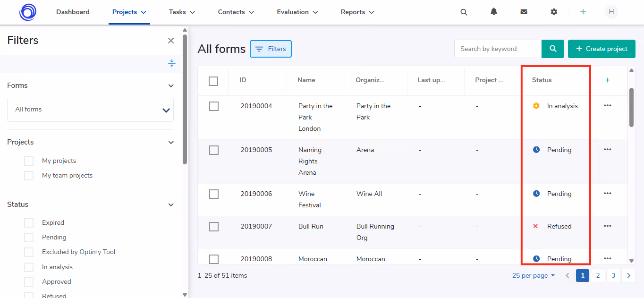
Task: Go to next page arrow
Action: (x=628, y=275)
